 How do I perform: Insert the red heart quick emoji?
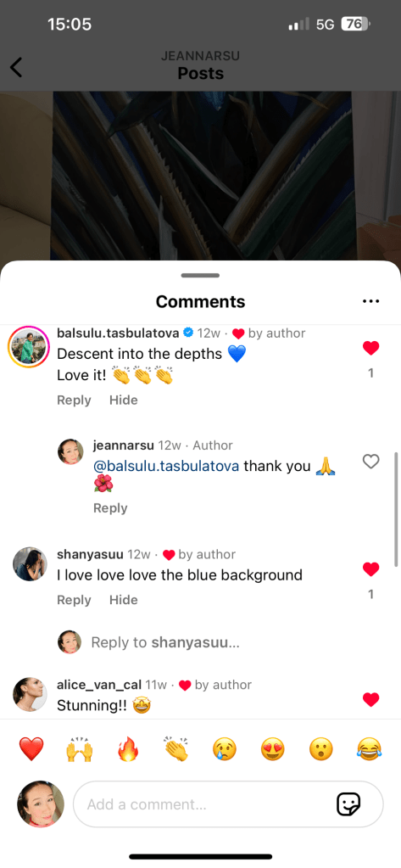(x=31, y=749)
